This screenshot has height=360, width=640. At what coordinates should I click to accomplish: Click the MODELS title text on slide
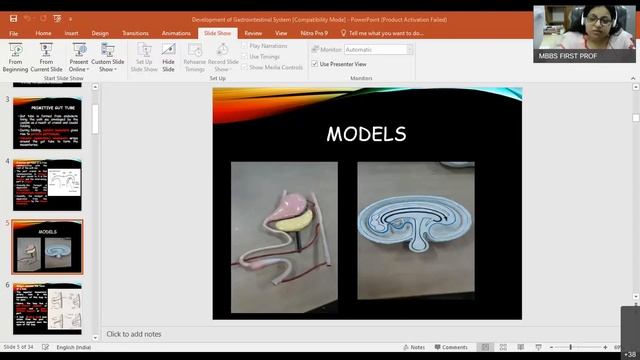pyautogui.click(x=367, y=134)
